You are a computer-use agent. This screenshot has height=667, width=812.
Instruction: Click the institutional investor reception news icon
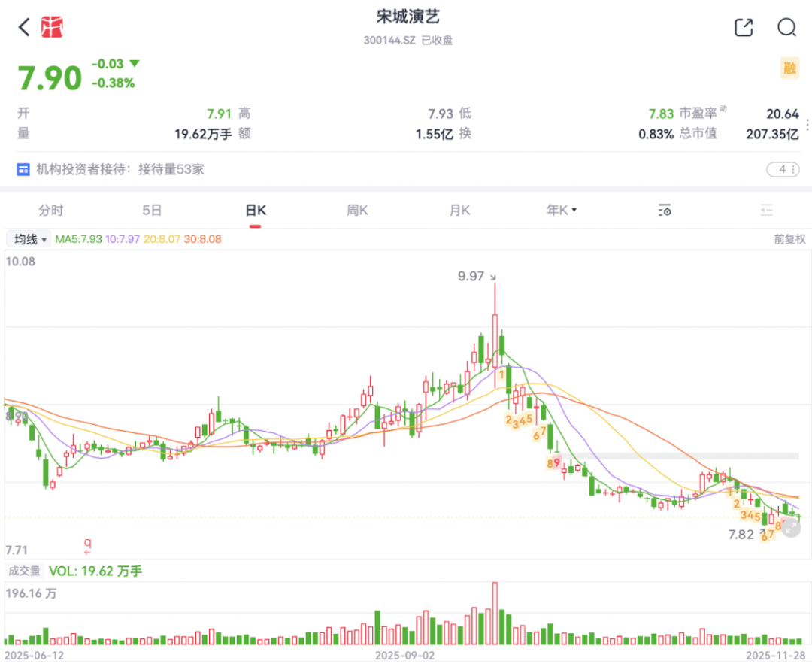point(23,170)
